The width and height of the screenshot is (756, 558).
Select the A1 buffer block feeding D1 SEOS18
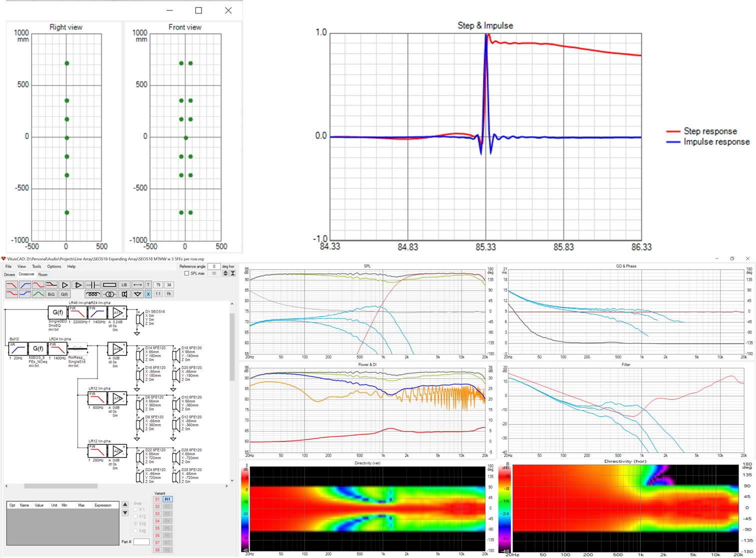tap(117, 312)
